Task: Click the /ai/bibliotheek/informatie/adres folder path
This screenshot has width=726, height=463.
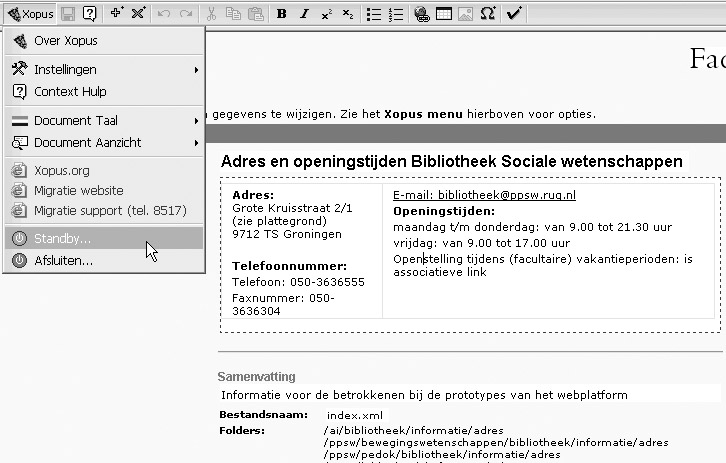Action: pyautogui.click(x=413, y=430)
